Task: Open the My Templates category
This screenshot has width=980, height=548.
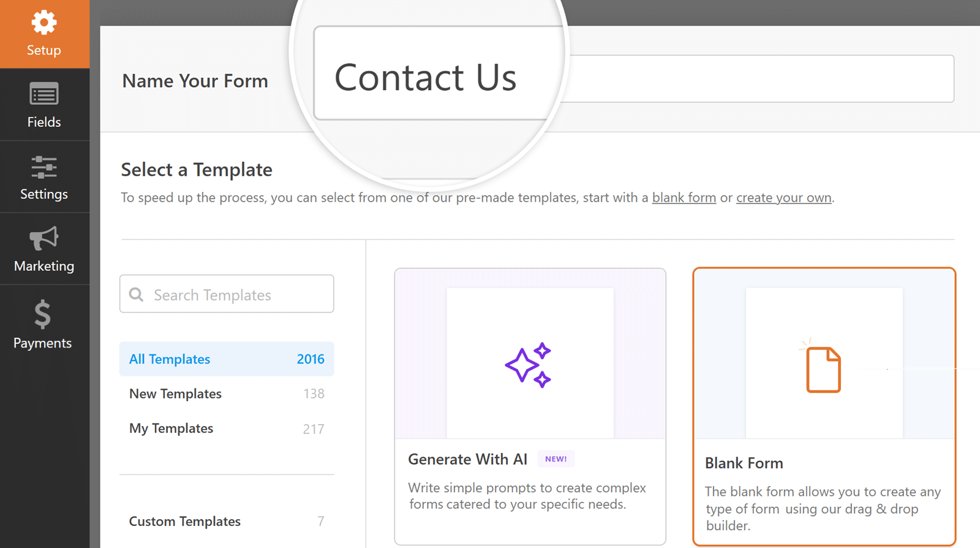Action: (171, 428)
